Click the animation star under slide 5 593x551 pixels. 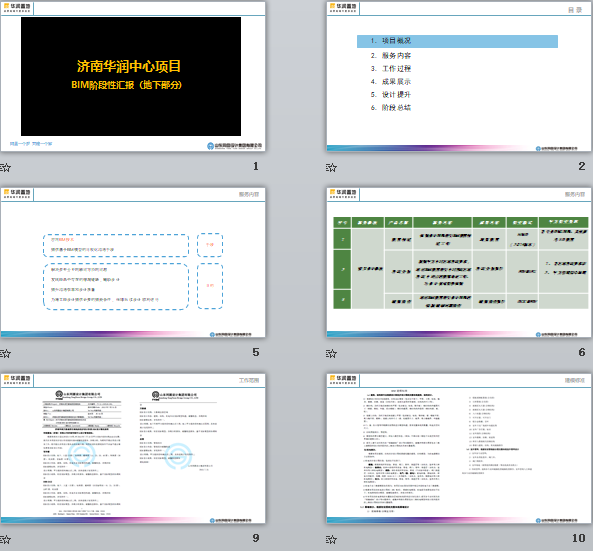coord(6,353)
